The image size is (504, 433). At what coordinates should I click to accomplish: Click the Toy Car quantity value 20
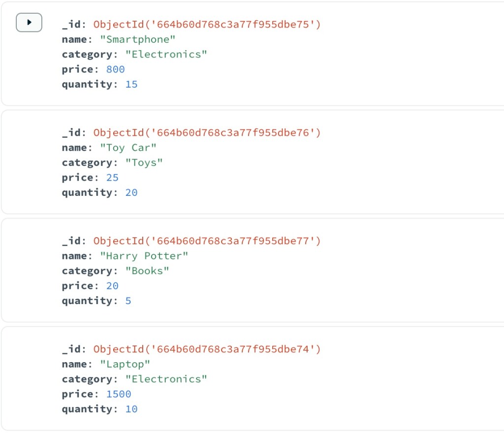click(131, 192)
